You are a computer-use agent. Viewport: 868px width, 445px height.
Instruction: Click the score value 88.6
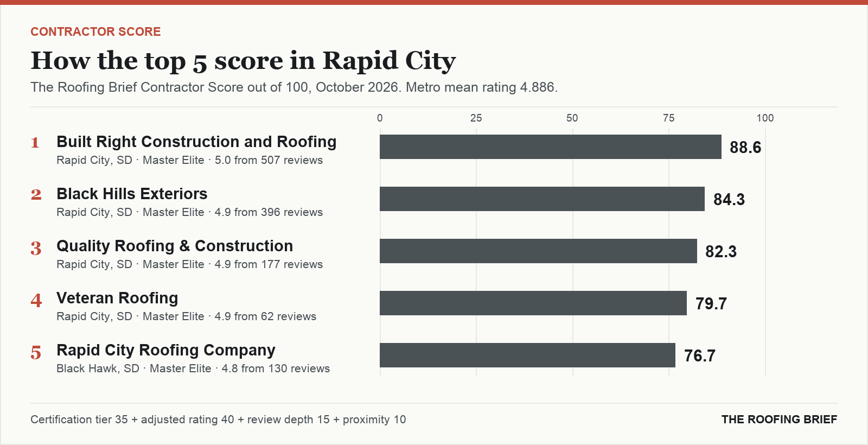click(x=745, y=147)
